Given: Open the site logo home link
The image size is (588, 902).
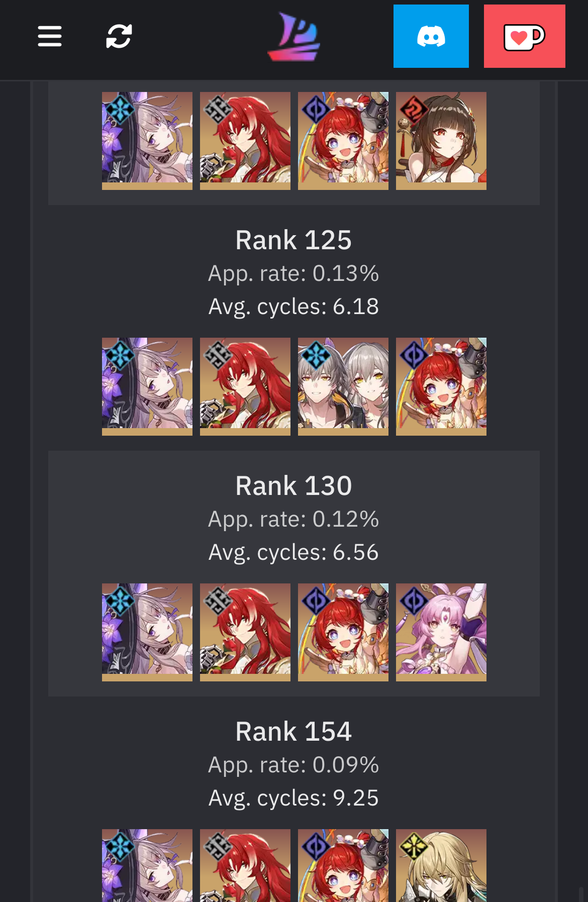Looking at the screenshot, I should click(x=294, y=37).
